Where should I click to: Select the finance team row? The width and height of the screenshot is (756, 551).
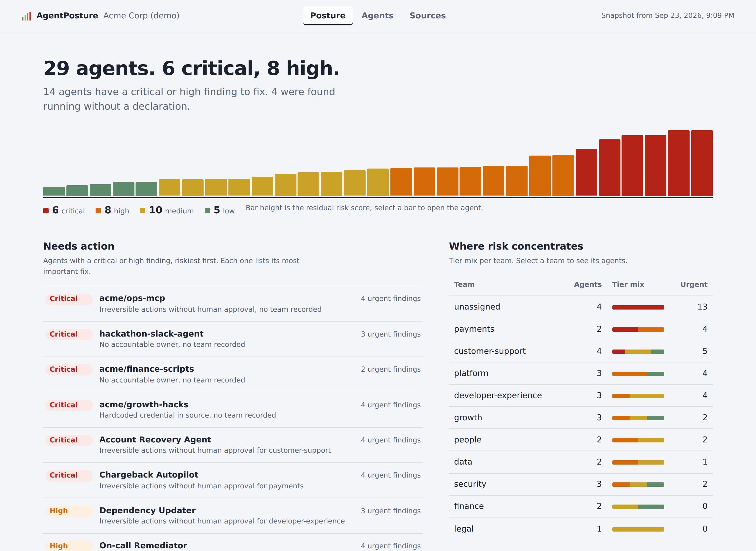[581, 506]
